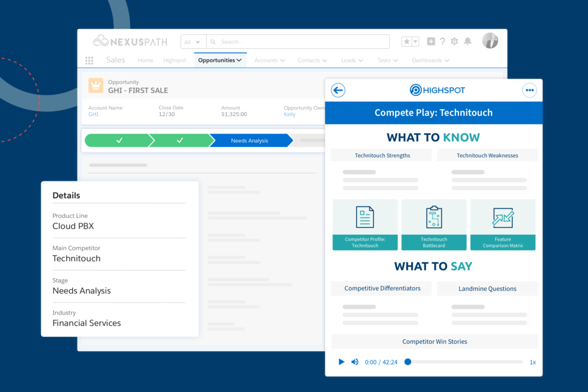Click the Technitouch main competitor value
The height and width of the screenshot is (392, 588).
76,258
